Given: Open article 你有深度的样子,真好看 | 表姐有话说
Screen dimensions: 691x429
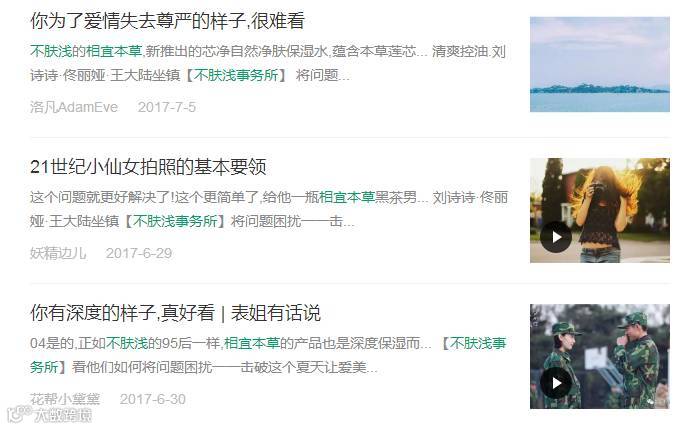Looking at the screenshot, I should (175, 313).
